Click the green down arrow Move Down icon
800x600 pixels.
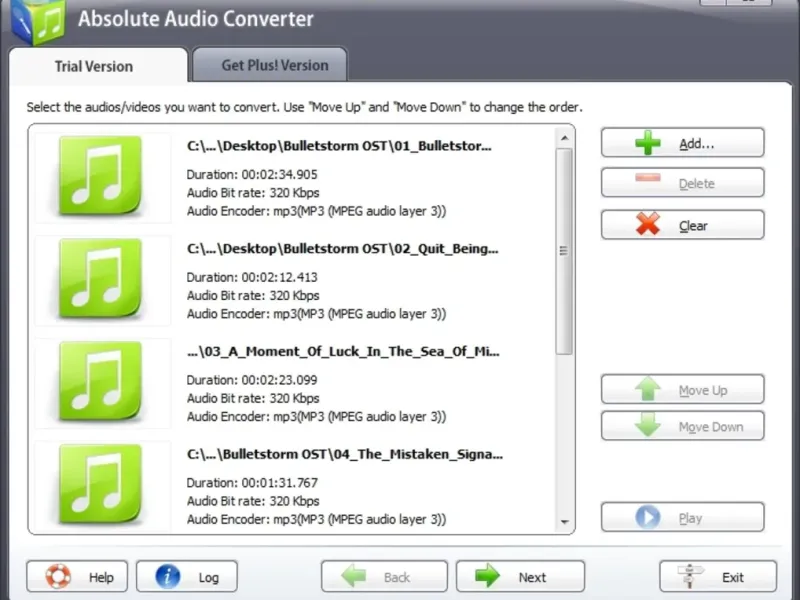coord(648,425)
